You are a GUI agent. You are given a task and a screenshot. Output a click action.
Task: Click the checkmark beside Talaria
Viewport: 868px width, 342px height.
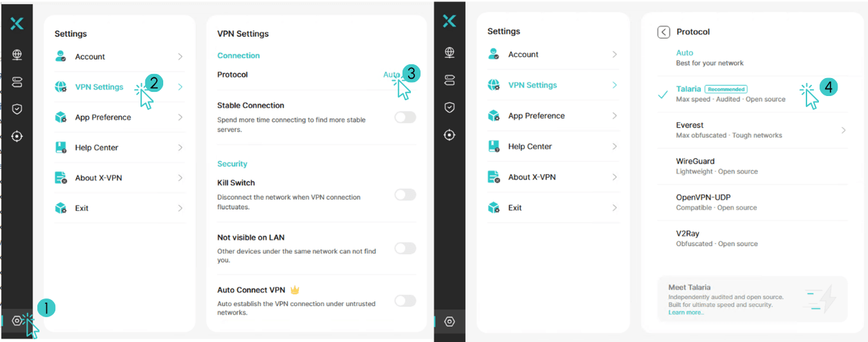click(663, 95)
